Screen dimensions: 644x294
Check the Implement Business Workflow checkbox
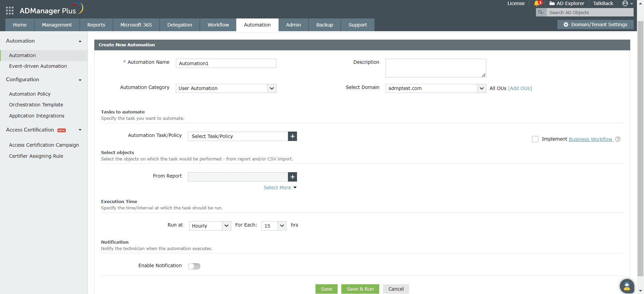[x=535, y=139]
